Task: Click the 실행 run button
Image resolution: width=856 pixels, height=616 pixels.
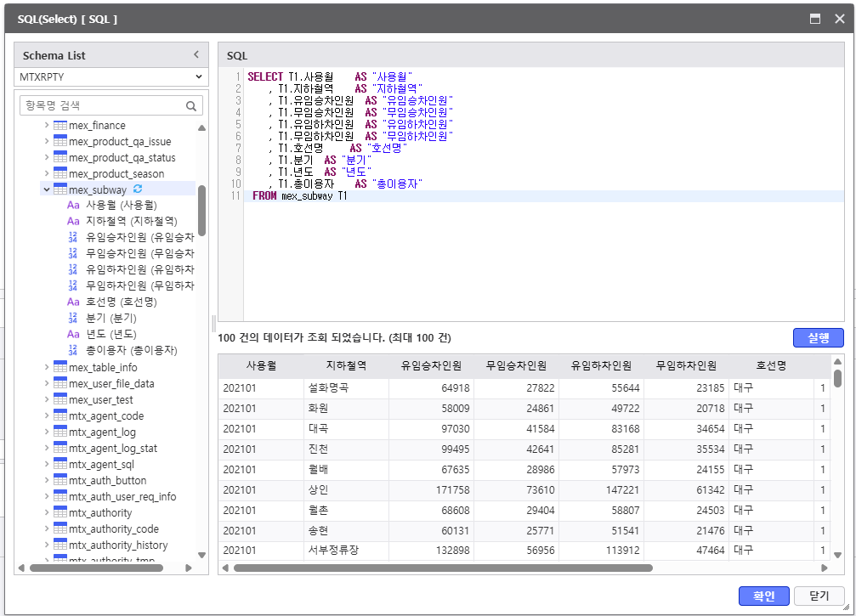Action: pyautogui.click(x=818, y=338)
